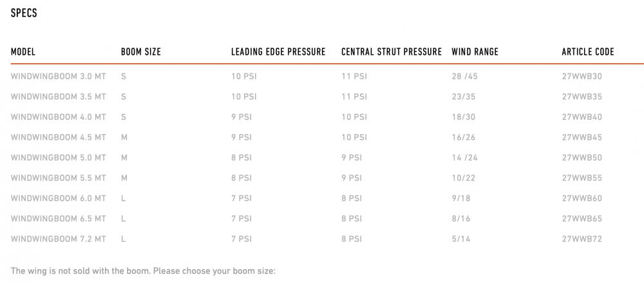
Task: Click the ARTICLE CODE column header
Action: 588,52
